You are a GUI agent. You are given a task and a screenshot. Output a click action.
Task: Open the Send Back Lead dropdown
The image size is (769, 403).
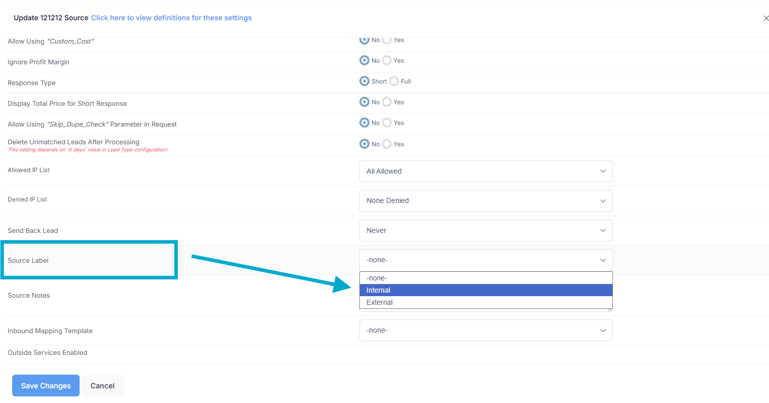pyautogui.click(x=485, y=230)
